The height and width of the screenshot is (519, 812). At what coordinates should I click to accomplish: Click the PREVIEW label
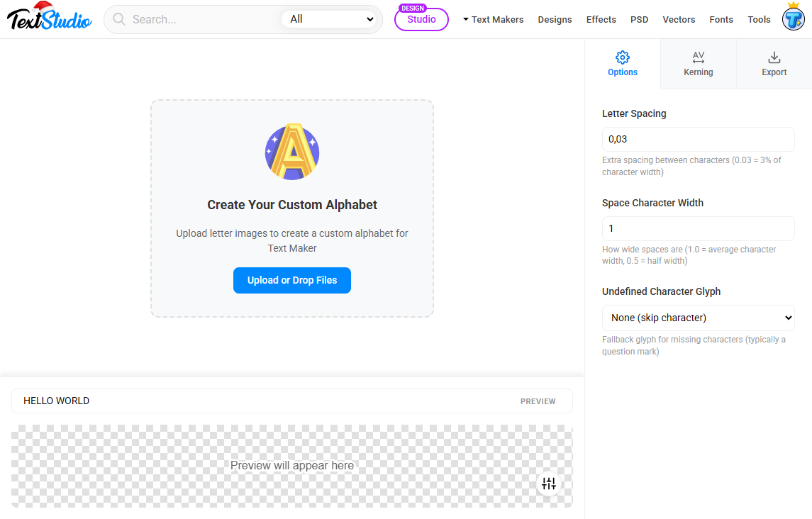coord(538,401)
